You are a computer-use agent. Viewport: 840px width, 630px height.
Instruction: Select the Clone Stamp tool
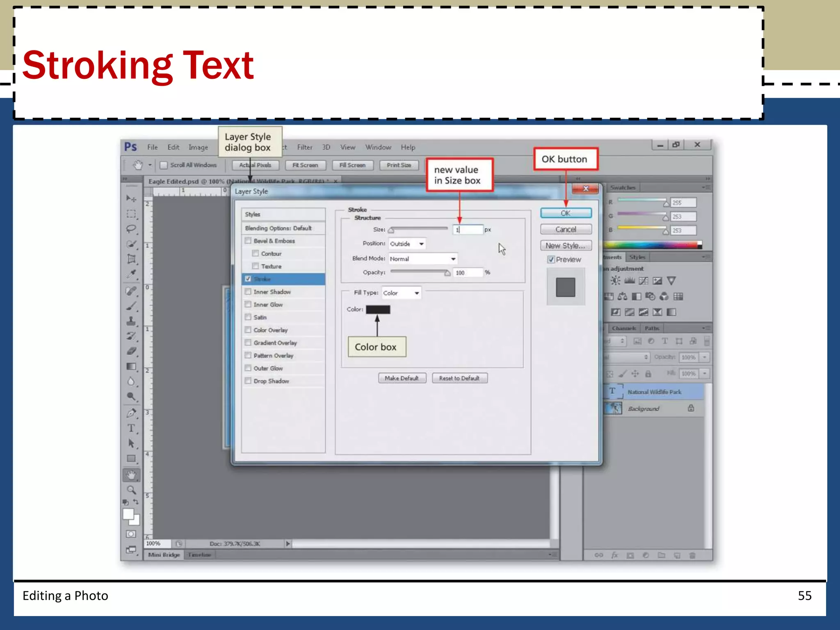(x=131, y=321)
